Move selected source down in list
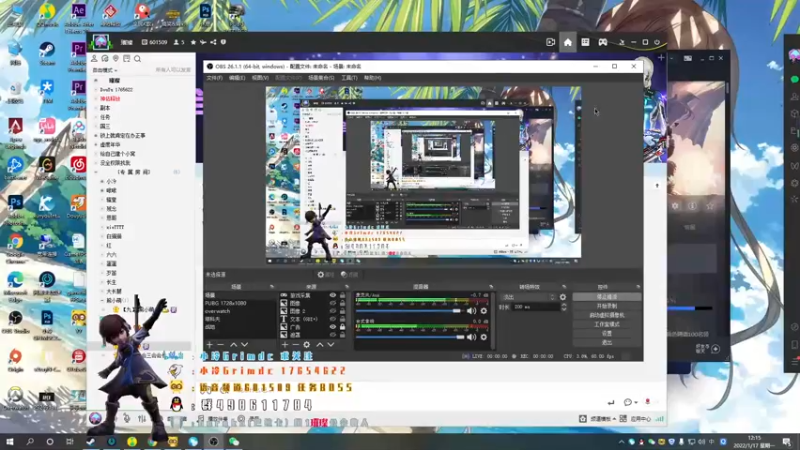Image resolution: width=800 pixels, height=450 pixels. [331, 345]
